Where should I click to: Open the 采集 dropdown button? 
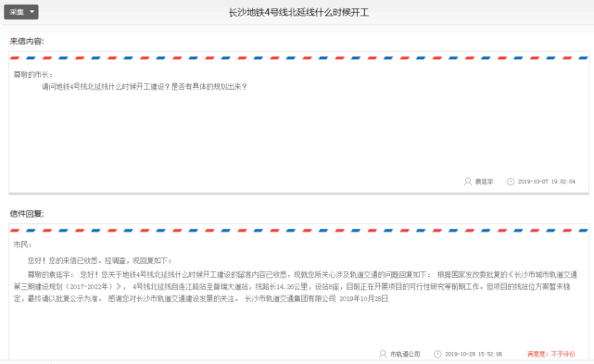[21, 12]
